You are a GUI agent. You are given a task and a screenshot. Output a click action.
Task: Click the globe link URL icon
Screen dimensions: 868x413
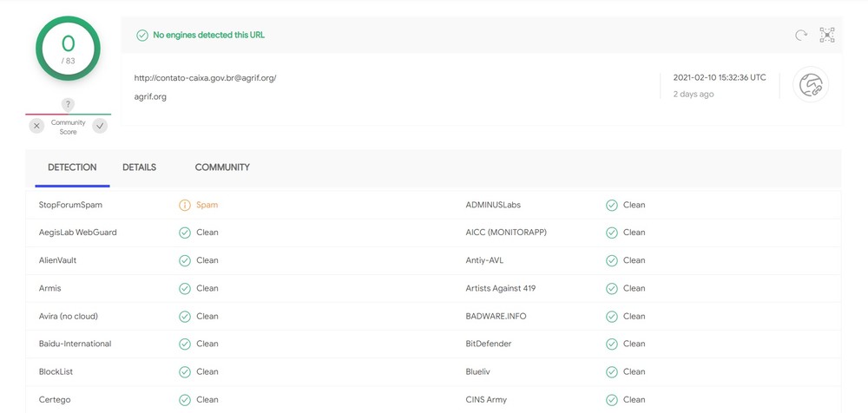(x=811, y=85)
